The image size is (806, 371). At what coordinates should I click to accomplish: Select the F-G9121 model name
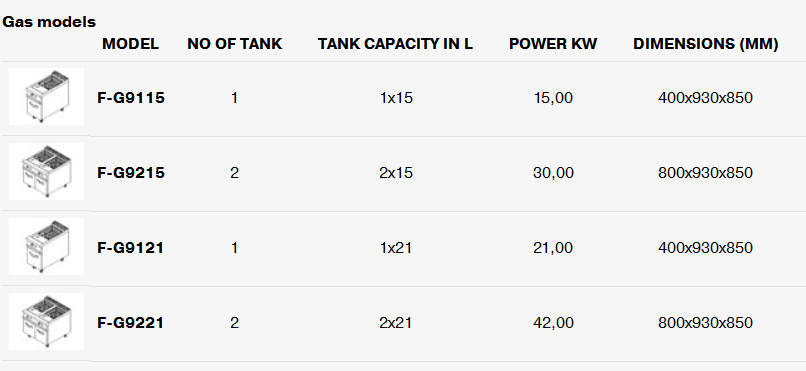point(131,248)
